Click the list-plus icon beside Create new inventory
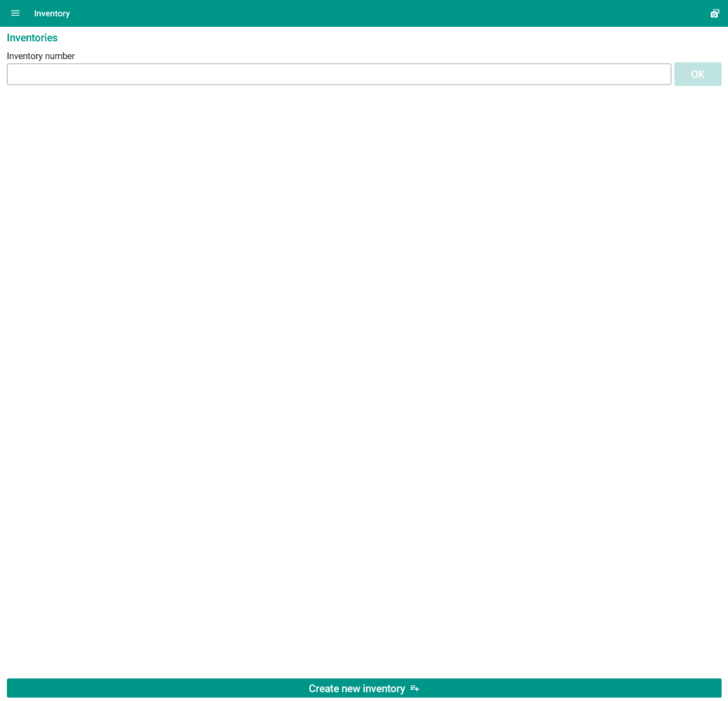This screenshot has height=701, width=728. [415, 688]
